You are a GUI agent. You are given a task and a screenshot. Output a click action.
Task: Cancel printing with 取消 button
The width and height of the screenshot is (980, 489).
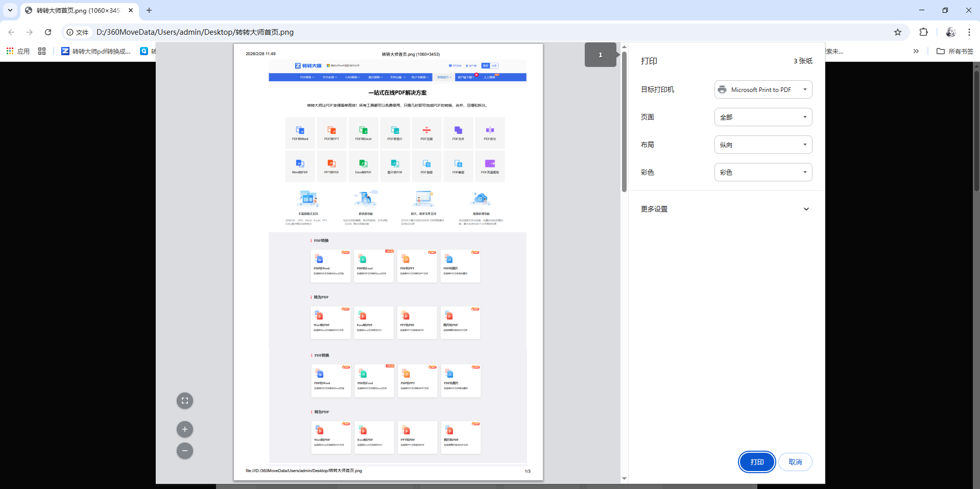[795, 462]
